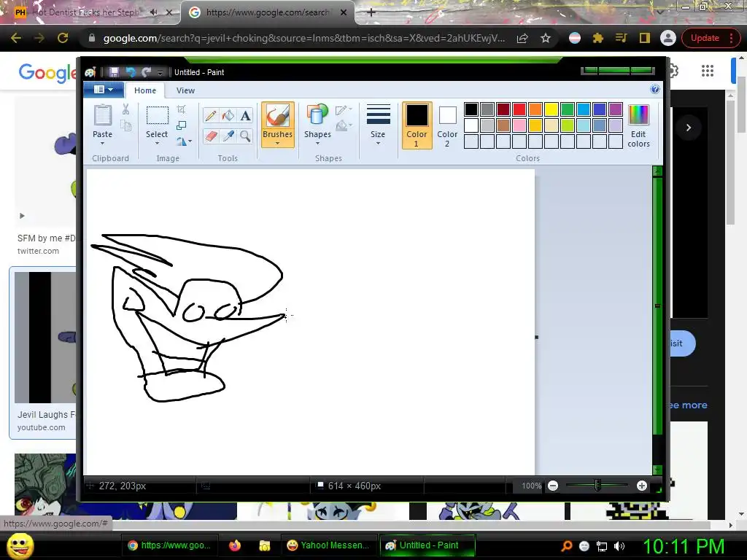Click Chrome's share page icon
747x560 pixels.
[x=522, y=38]
